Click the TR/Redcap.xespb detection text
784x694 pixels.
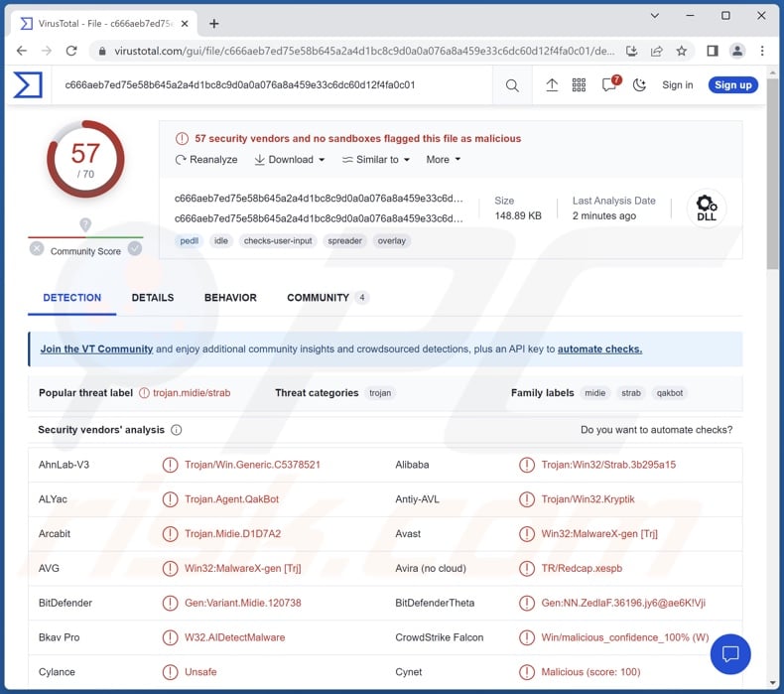pyautogui.click(x=582, y=569)
